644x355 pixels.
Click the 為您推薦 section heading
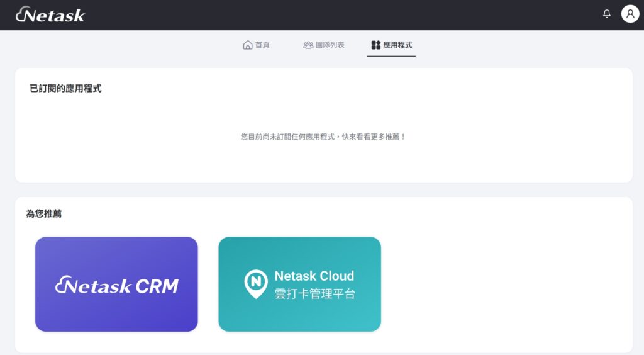click(x=44, y=214)
